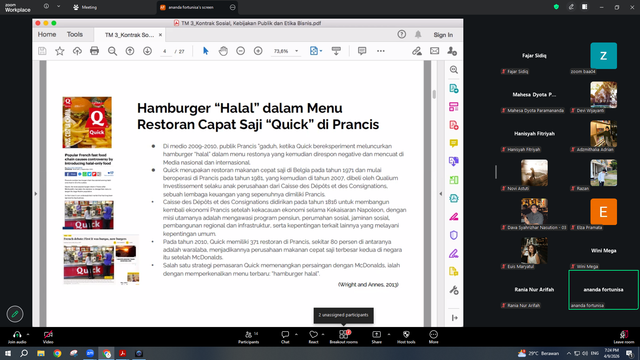Image resolution: width=640 pixels, height=360 pixels.
Task: Open the find text magnifier in the toolbar
Action: [112, 51]
